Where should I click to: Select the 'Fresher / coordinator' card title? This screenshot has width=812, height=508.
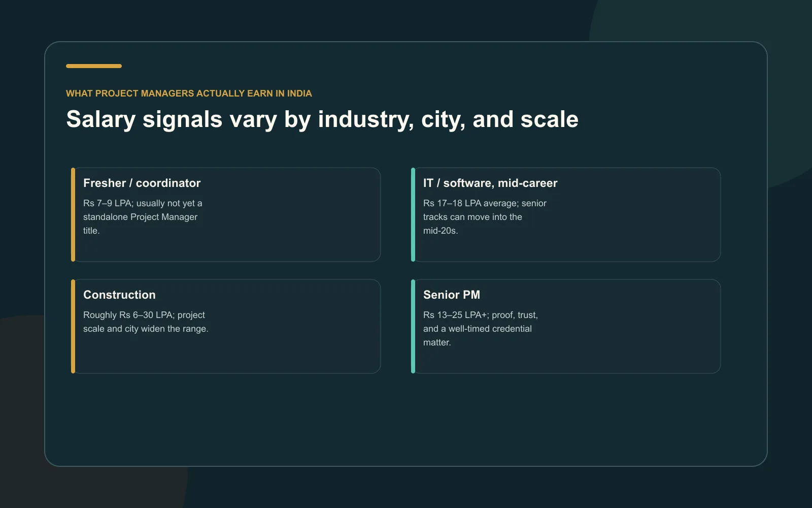pos(142,183)
